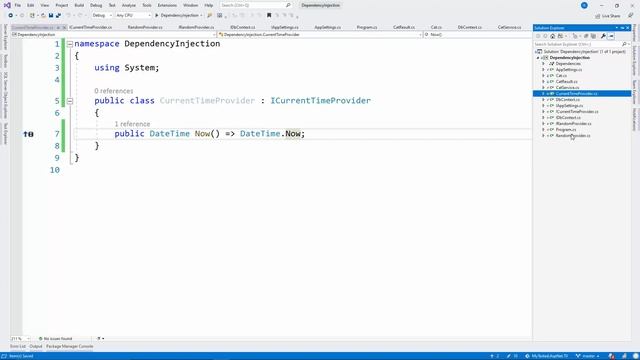Expand the Program.cs tree node arrow

pyautogui.click(x=543, y=129)
